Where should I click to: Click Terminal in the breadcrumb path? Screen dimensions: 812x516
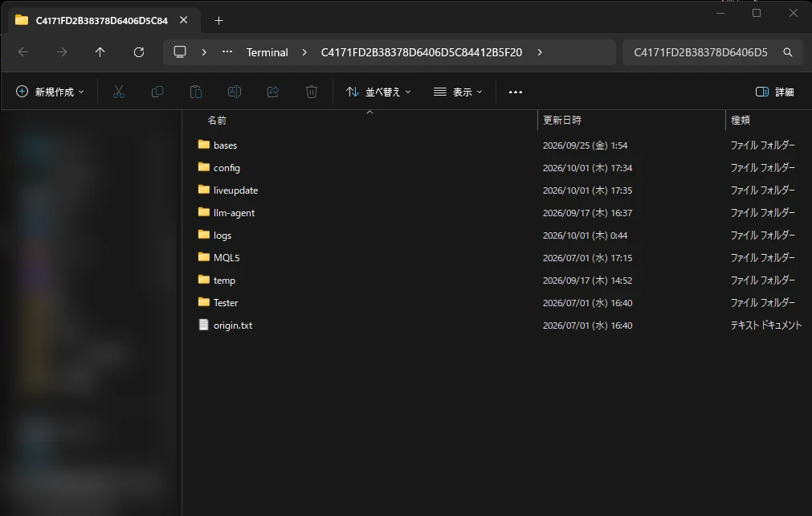(267, 52)
